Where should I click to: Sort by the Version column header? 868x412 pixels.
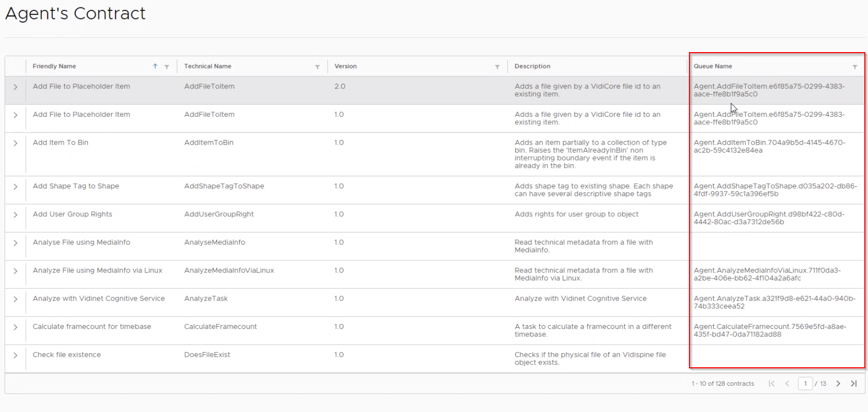coord(346,66)
